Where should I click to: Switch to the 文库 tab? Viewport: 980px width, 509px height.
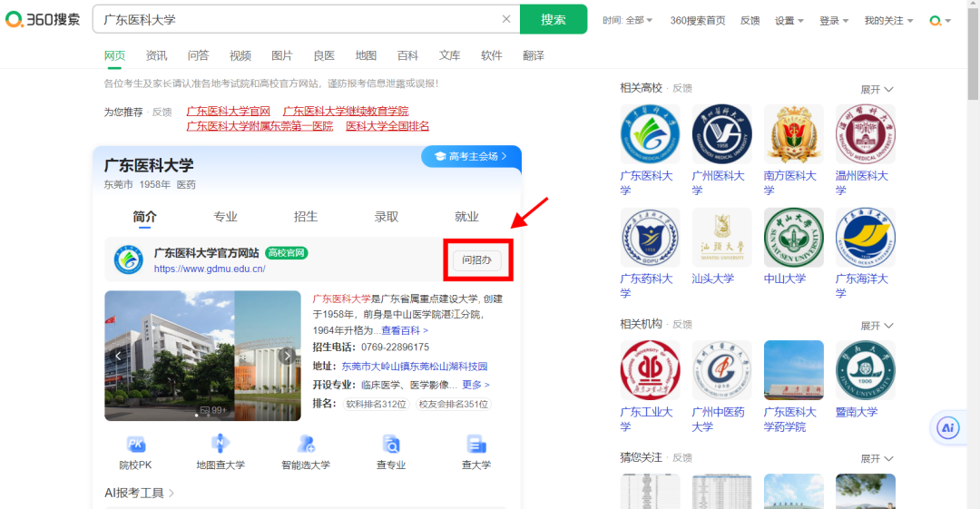pyautogui.click(x=449, y=55)
